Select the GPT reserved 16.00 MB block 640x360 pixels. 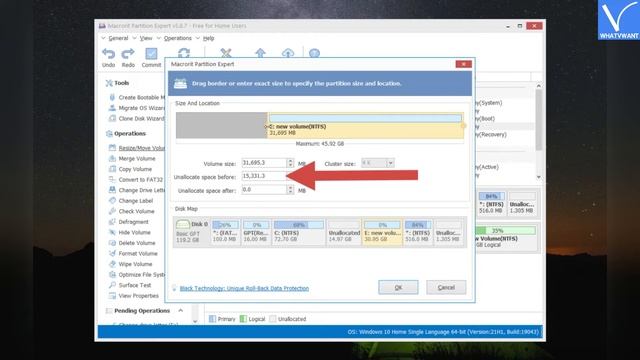click(256, 231)
